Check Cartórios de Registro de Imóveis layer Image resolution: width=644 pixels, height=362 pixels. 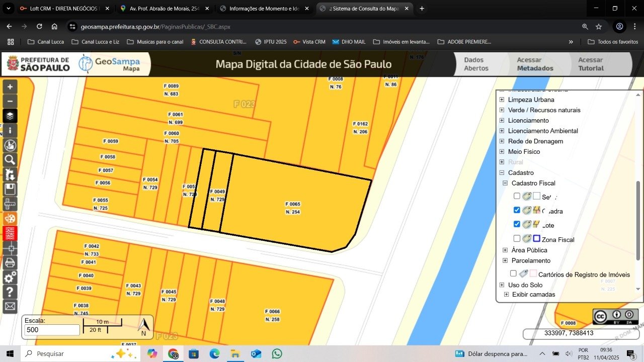[513, 274]
